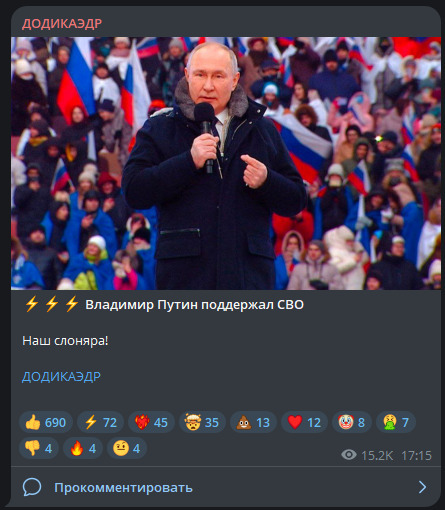Screen dimensions: 445x510
Task: Click the speech bubble comment icon
Action: pyautogui.click(x=32, y=487)
